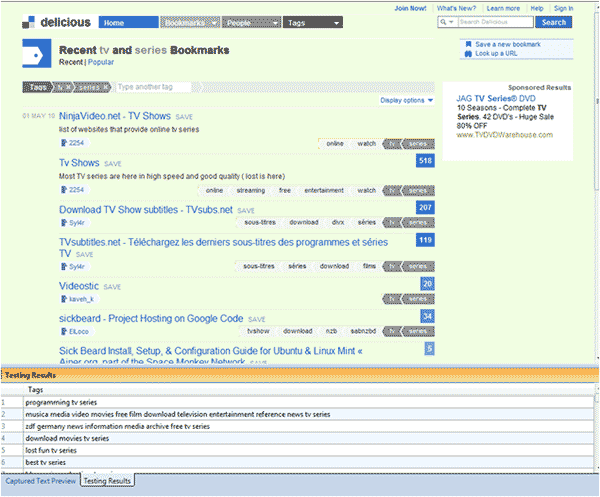Image resolution: width=600 pixels, height=497 pixels.
Task: Click user icon next to ElLoco
Action: [64, 331]
